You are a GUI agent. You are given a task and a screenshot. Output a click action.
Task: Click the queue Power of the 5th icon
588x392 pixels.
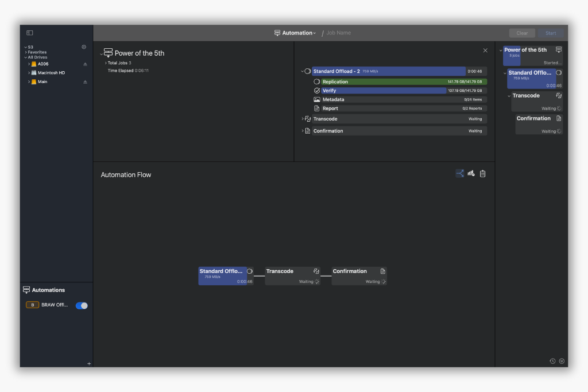[x=559, y=50]
